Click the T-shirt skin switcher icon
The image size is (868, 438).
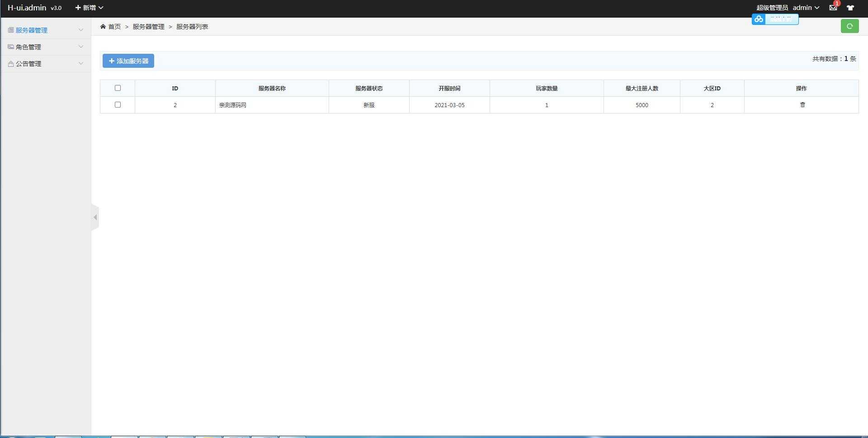tap(850, 8)
